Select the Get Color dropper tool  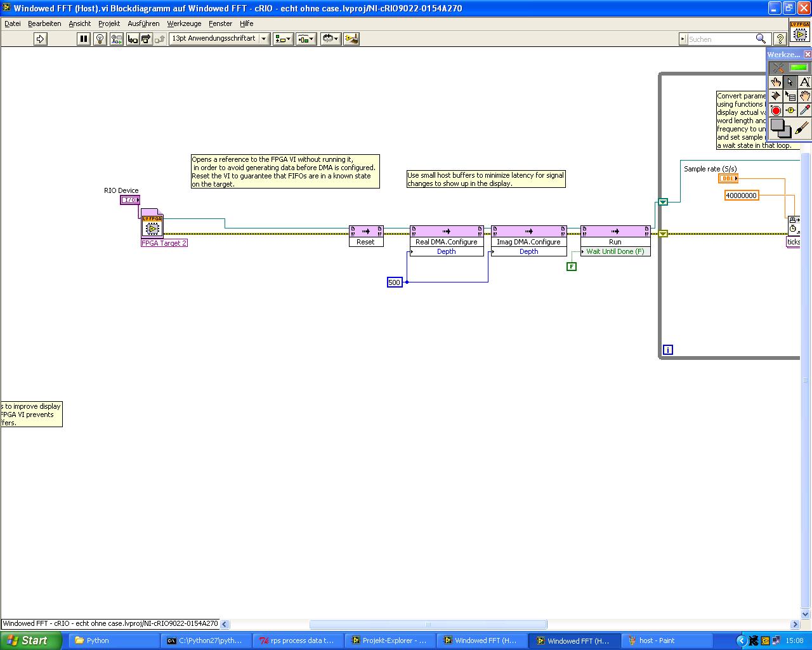point(804,110)
